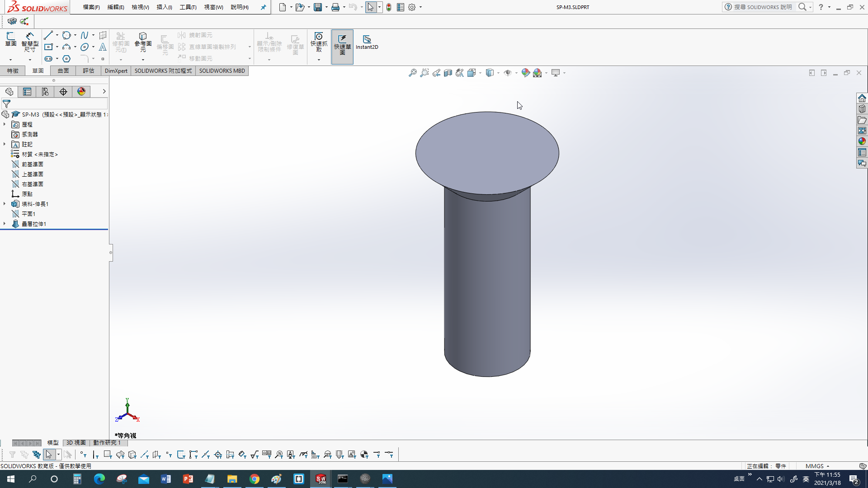Screen dimensions: 868x488
Task: Choose the Circle sketch tool
Action: pyautogui.click(x=67, y=35)
